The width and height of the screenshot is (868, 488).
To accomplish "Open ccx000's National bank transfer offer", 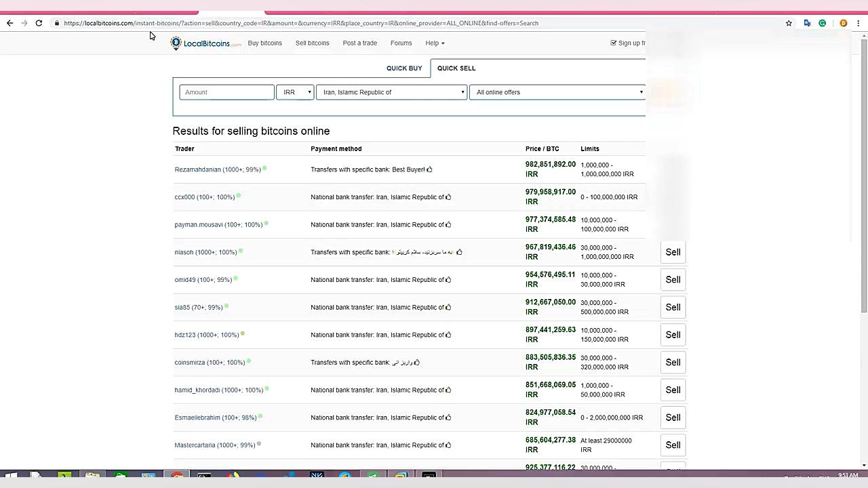I will pyautogui.click(x=380, y=197).
